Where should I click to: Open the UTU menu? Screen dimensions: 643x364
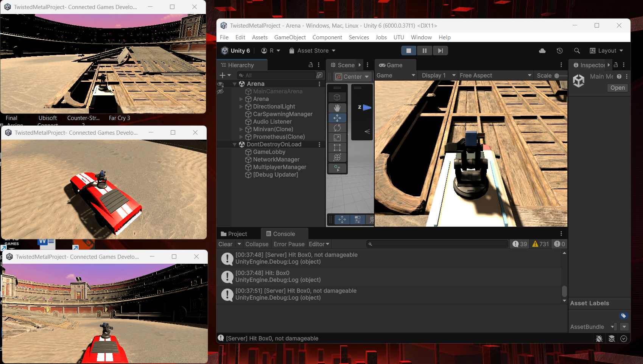(x=399, y=37)
